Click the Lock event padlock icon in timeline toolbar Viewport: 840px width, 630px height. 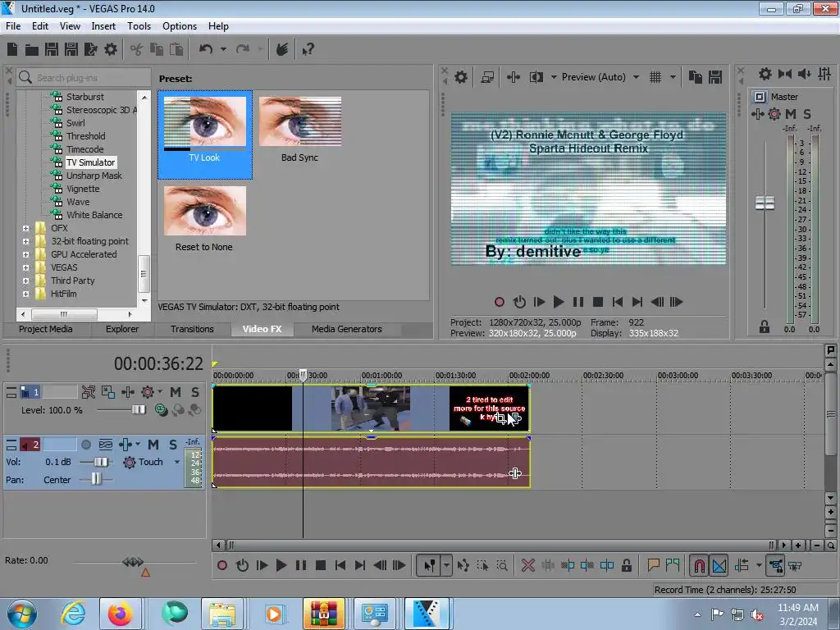click(x=626, y=565)
